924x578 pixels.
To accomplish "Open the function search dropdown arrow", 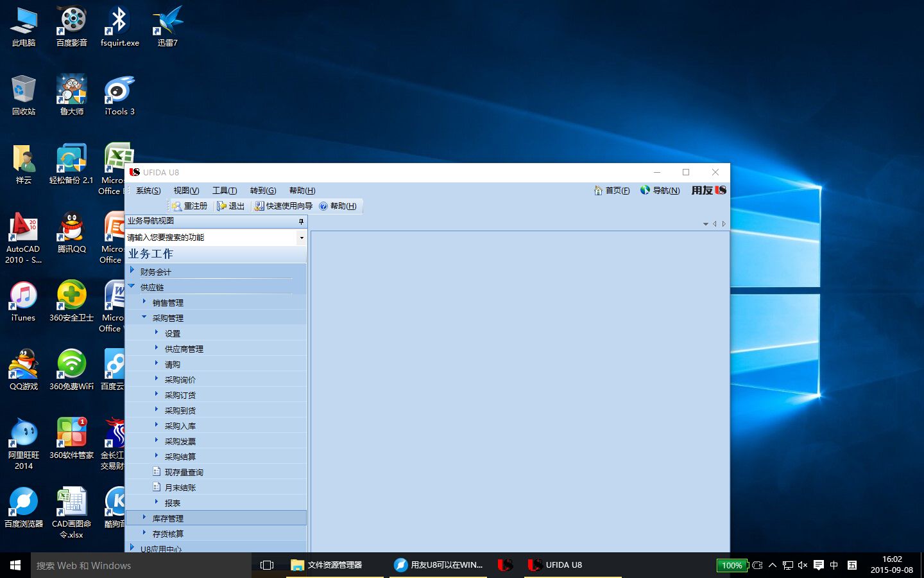I will click(x=302, y=238).
